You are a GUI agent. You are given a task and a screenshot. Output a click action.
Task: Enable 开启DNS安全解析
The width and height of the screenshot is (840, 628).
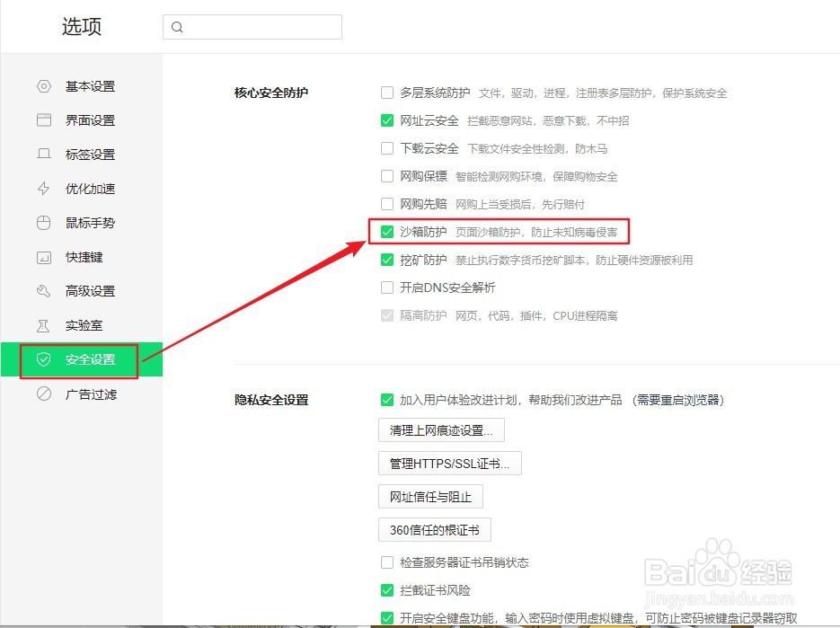[387, 288]
